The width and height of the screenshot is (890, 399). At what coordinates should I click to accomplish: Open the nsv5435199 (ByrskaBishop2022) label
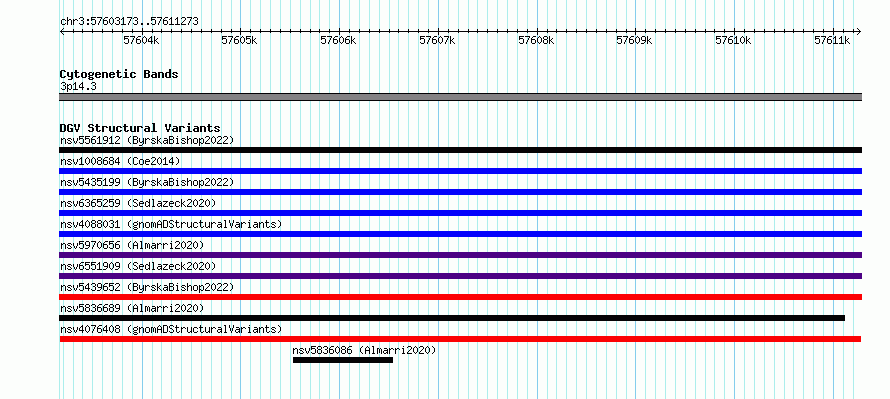[146, 182]
